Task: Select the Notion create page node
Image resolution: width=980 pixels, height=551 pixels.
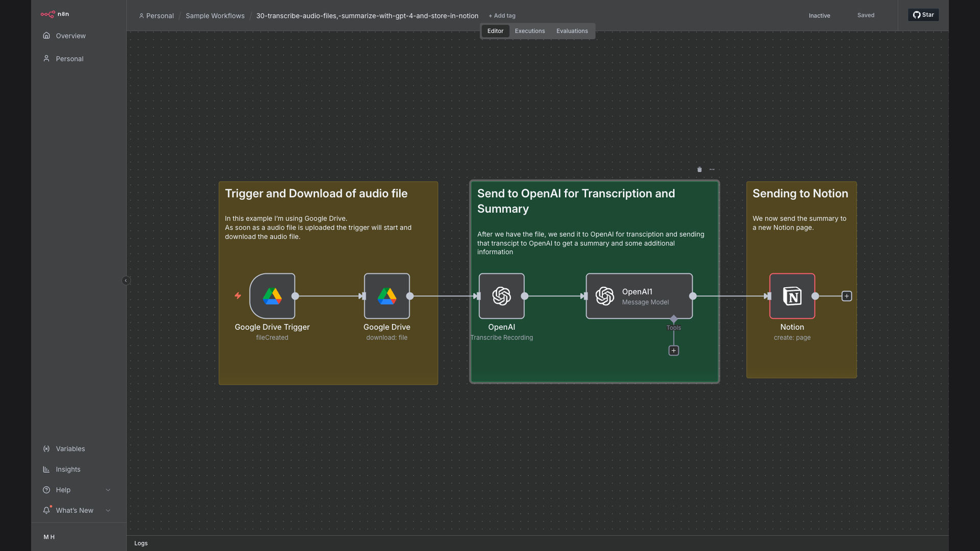Action: coord(792,296)
